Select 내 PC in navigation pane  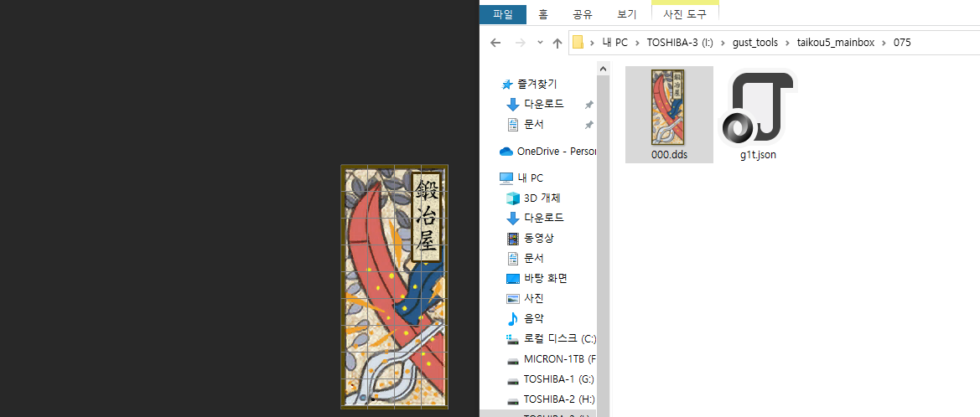click(530, 178)
